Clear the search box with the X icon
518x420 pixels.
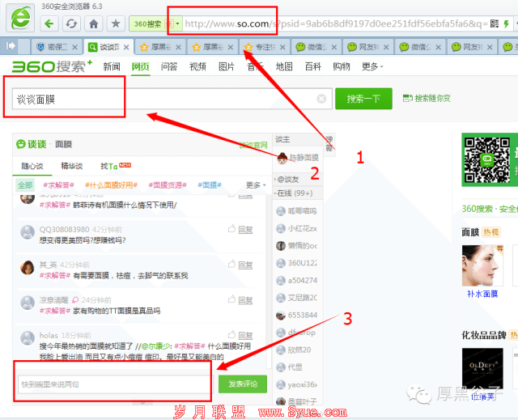[321, 99]
